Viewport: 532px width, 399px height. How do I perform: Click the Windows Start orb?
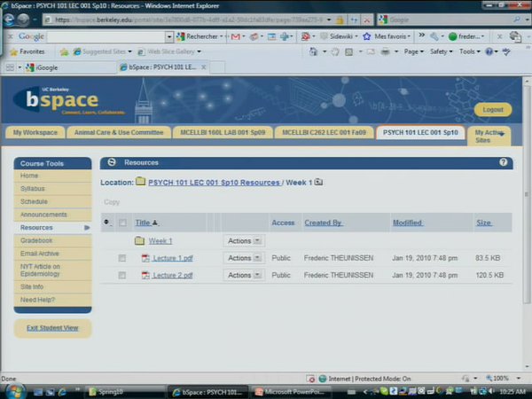point(14,391)
